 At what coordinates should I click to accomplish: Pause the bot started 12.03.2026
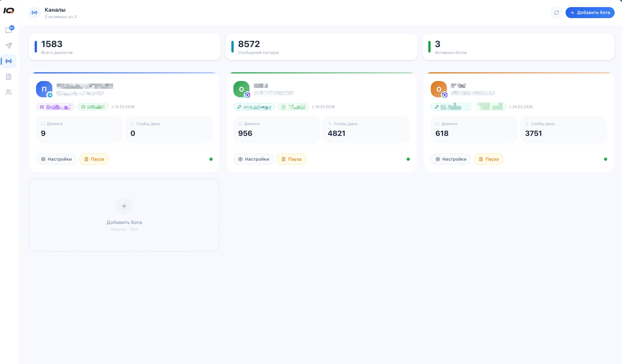tap(94, 159)
